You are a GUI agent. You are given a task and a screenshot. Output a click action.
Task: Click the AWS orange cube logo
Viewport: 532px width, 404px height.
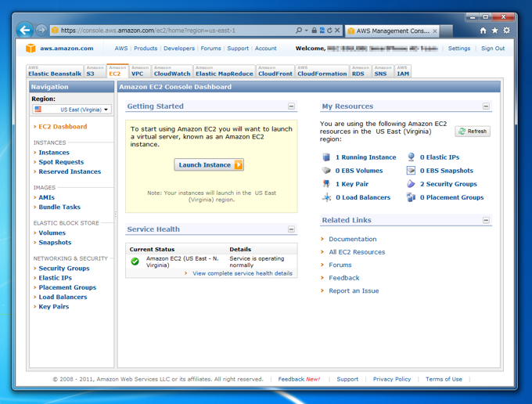[31, 49]
